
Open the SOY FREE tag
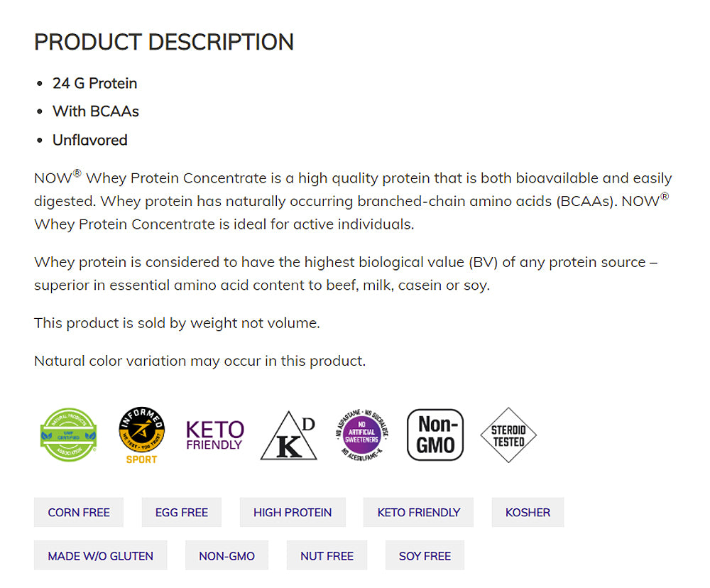(425, 556)
